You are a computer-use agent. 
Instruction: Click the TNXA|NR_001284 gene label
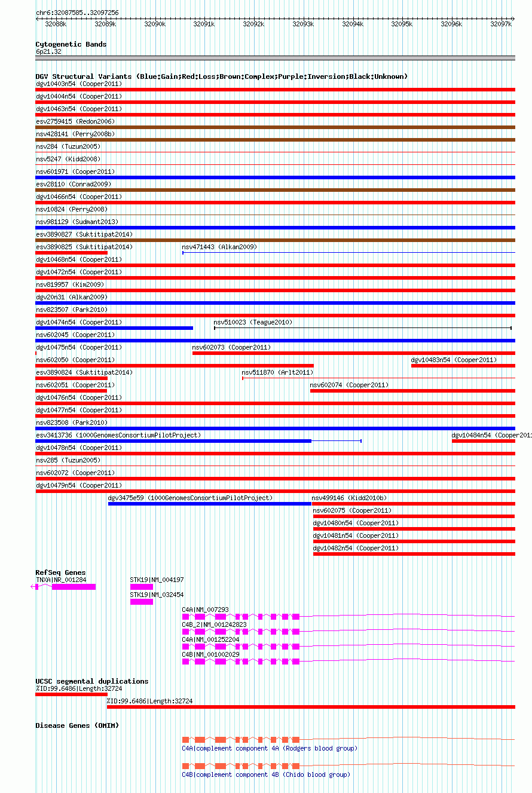(x=61, y=580)
